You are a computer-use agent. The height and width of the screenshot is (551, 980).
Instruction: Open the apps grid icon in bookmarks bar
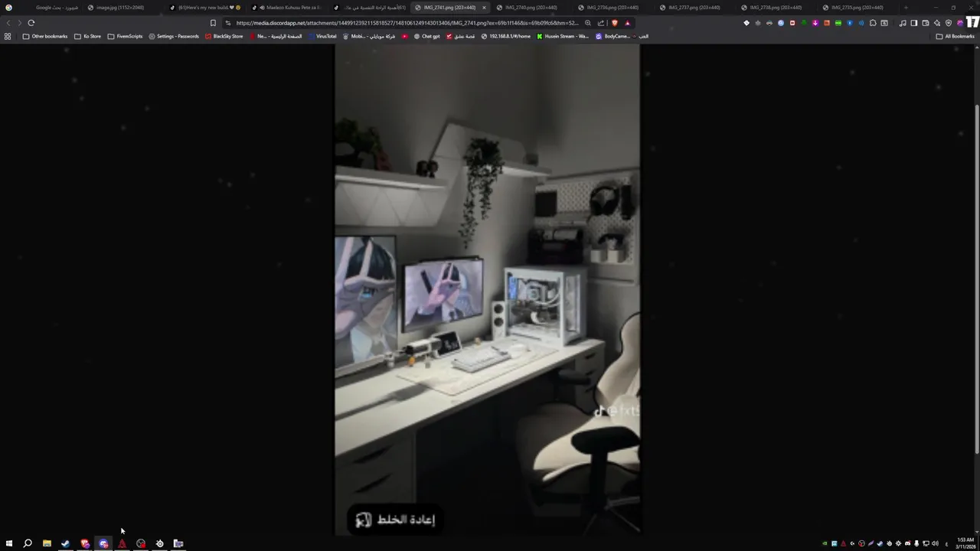pyautogui.click(x=8, y=36)
